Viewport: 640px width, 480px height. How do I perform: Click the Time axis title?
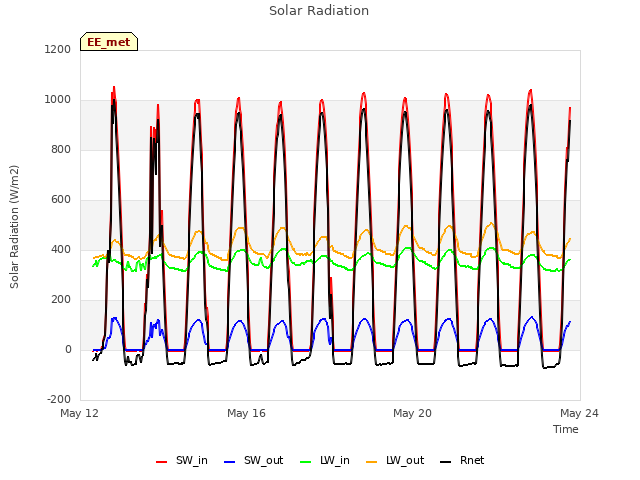point(566,429)
